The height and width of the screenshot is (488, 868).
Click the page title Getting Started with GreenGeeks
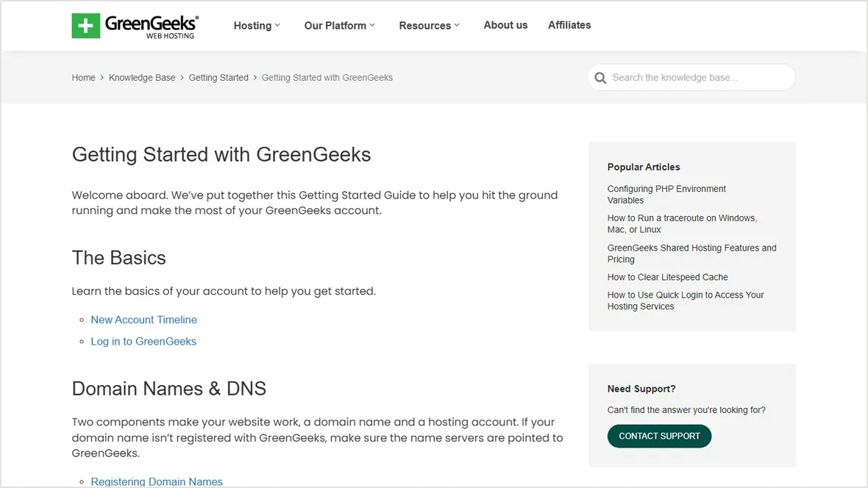click(221, 155)
